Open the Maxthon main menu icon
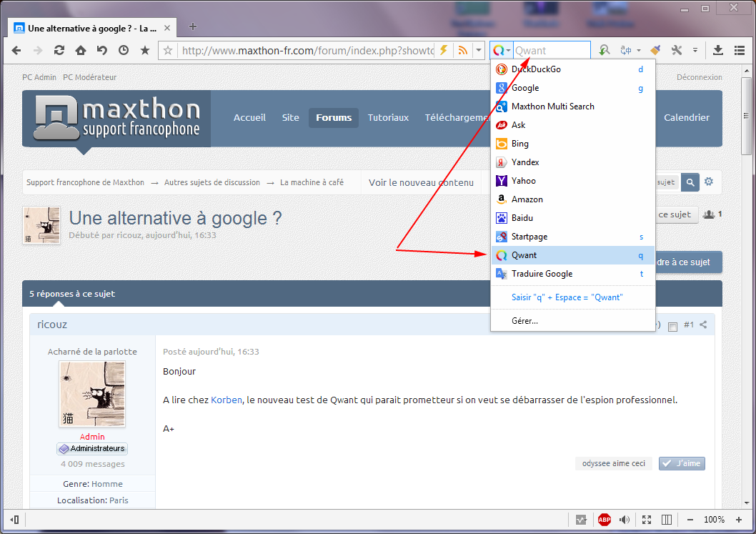Image resolution: width=756 pixels, height=534 pixels. pos(740,50)
